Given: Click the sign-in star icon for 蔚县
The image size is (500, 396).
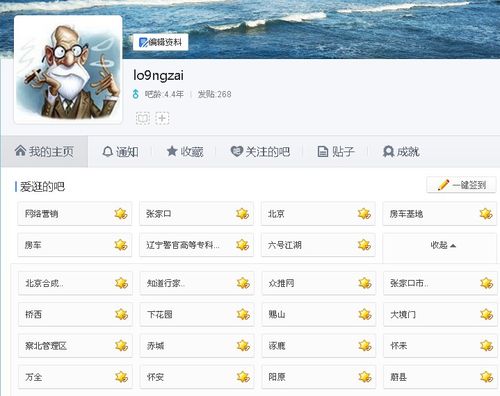Looking at the screenshot, I should (x=487, y=377).
